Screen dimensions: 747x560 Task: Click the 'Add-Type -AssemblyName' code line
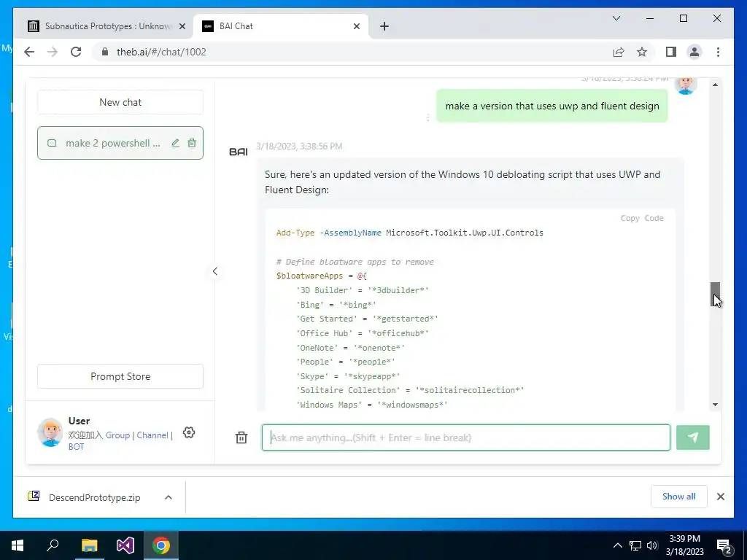(410, 233)
